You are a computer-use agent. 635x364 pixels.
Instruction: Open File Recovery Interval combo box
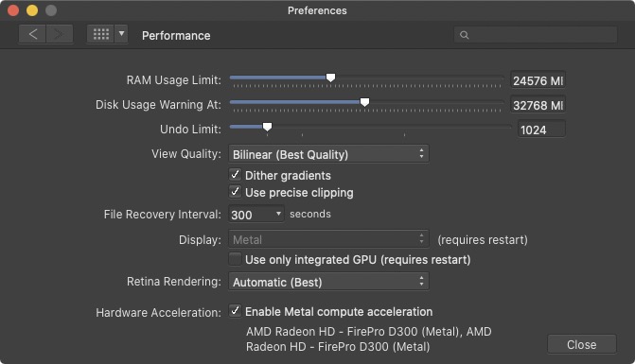(256, 214)
